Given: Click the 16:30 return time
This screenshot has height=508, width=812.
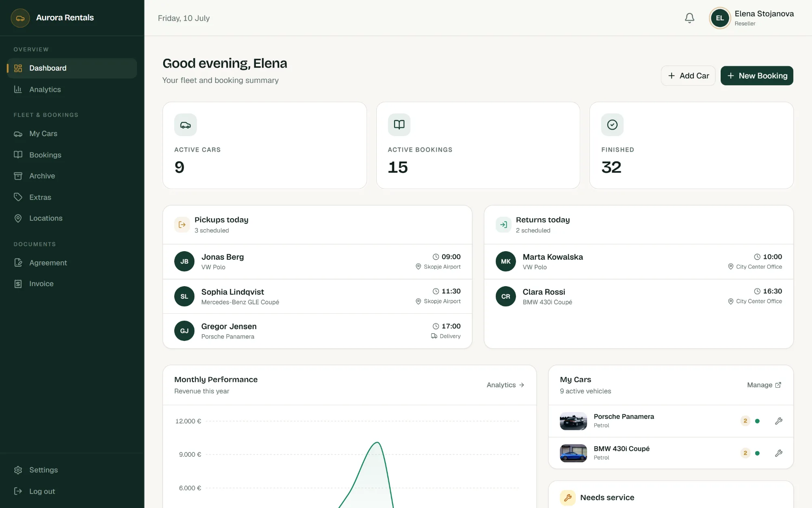Looking at the screenshot, I should (772, 291).
